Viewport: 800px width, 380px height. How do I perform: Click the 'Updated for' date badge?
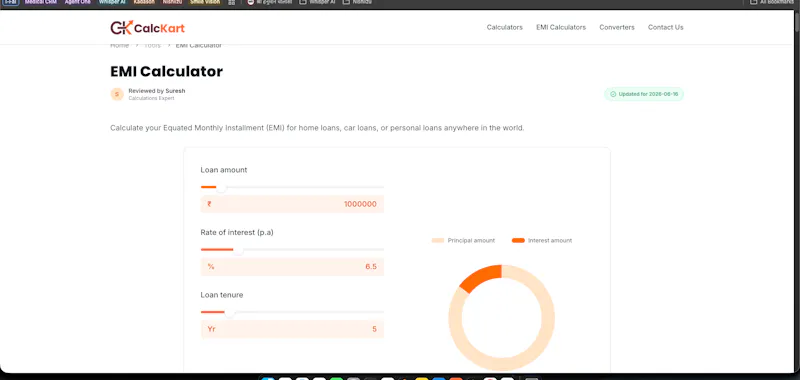pyautogui.click(x=644, y=94)
